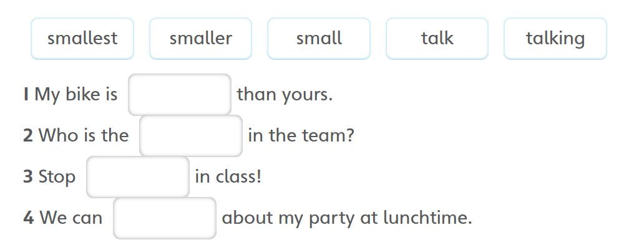The height and width of the screenshot is (240, 644).
Task: Choose the blank after 'We can'
Action: [x=165, y=218]
